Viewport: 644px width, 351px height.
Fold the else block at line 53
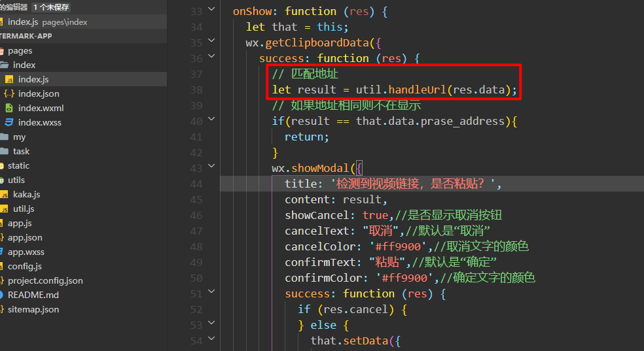tap(211, 323)
